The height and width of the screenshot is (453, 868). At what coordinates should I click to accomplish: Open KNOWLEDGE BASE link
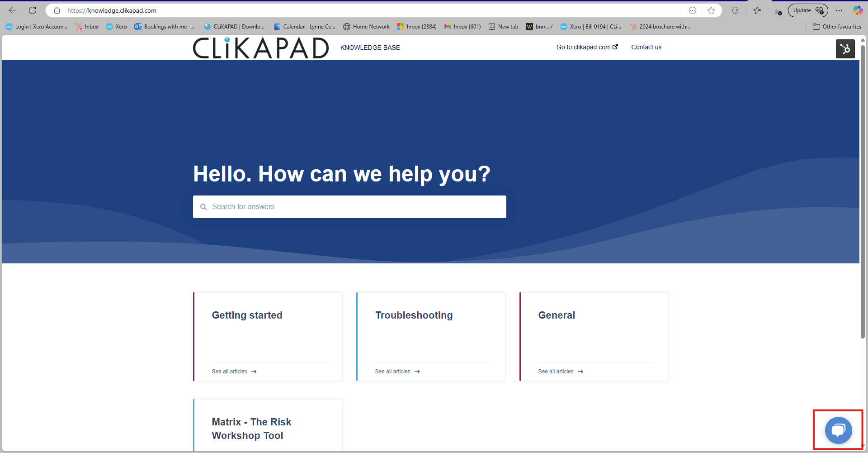(x=370, y=48)
